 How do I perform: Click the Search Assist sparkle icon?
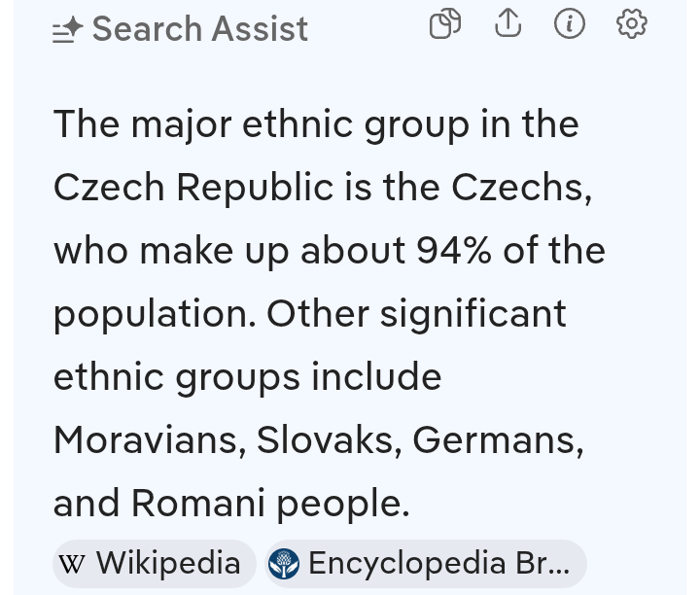[x=68, y=31]
